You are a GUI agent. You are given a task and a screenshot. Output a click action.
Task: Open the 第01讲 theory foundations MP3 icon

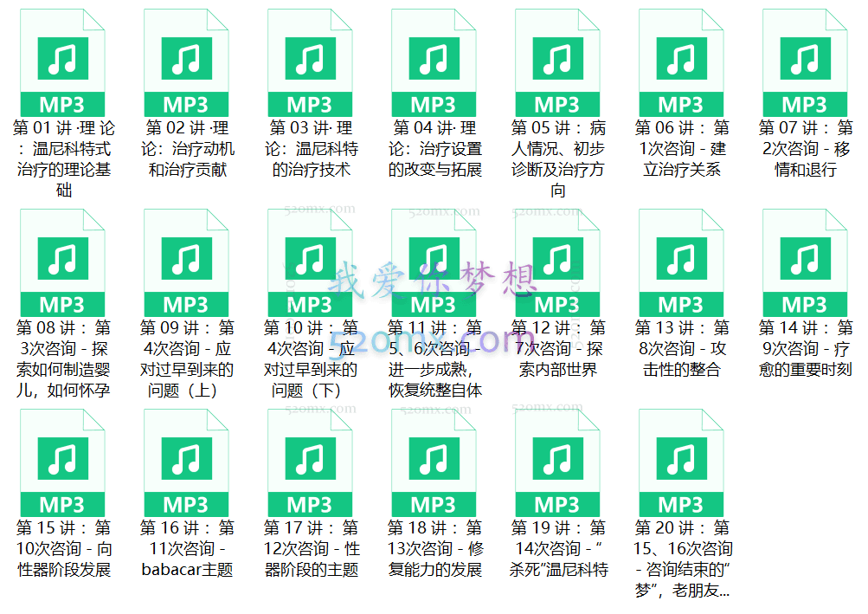coord(62,59)
